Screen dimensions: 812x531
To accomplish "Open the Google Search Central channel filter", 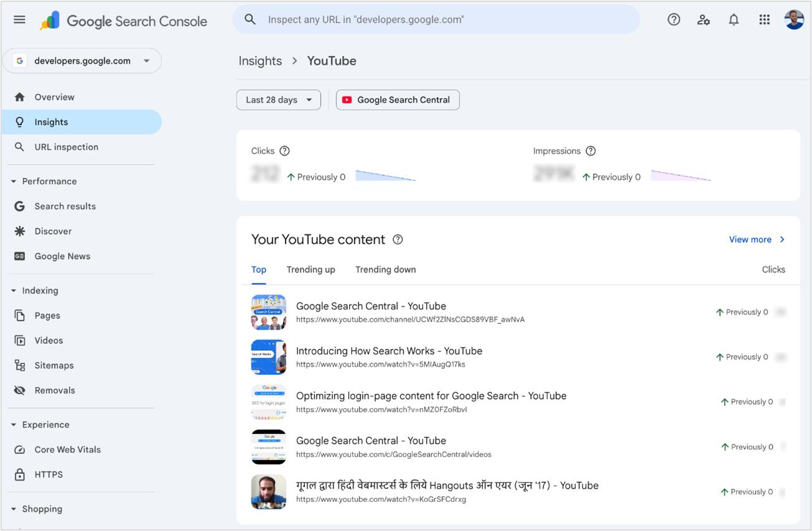I will (397, 99).
